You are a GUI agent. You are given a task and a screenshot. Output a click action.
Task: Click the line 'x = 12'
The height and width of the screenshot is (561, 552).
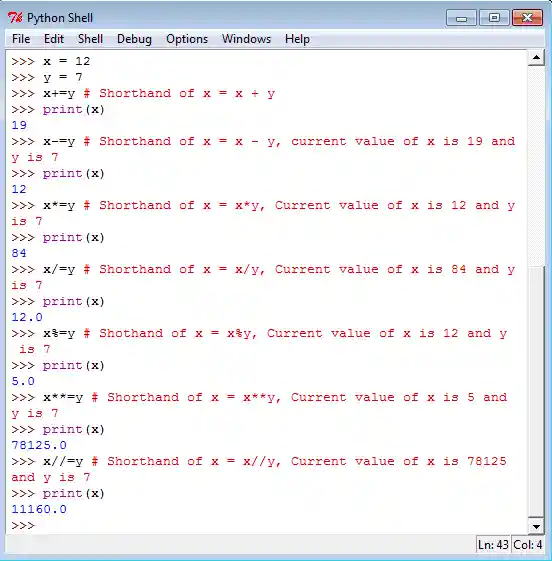point(67,61)
